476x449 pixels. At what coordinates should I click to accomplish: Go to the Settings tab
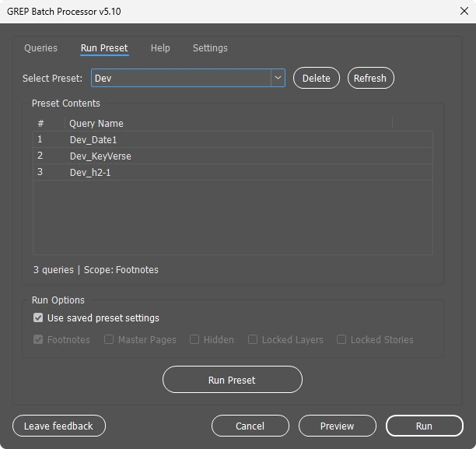[x=210, y=48]
